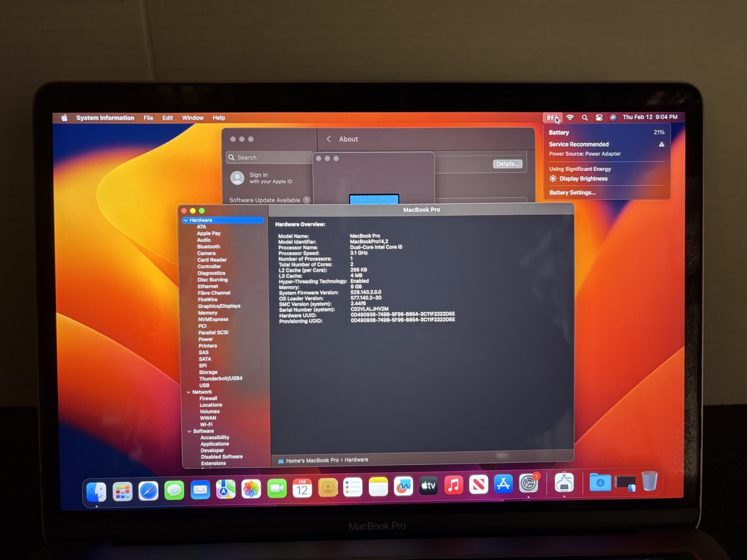Launch Freeform from the Dock
Image resolution: width=747 pixels, height=560 pixels.
pos(403,486)
